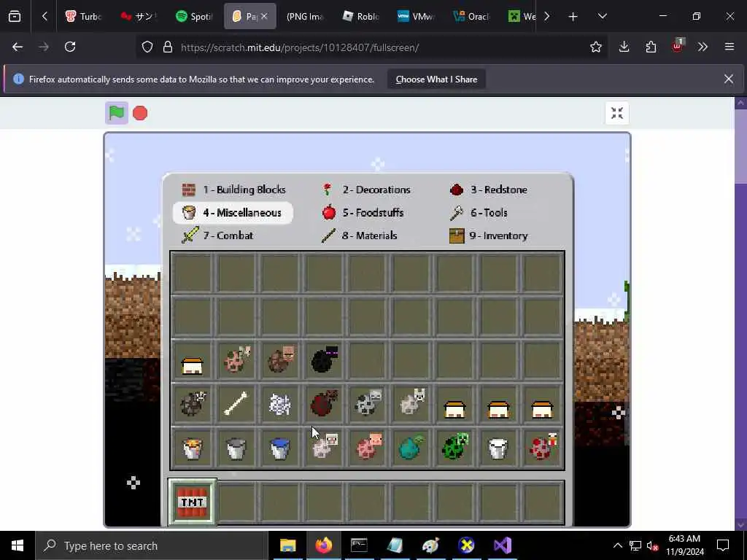Image resolution: width=747 pixels, height=560 pixels.
Task: Switch to the Turbo browser tab
Action: (83, 16)
